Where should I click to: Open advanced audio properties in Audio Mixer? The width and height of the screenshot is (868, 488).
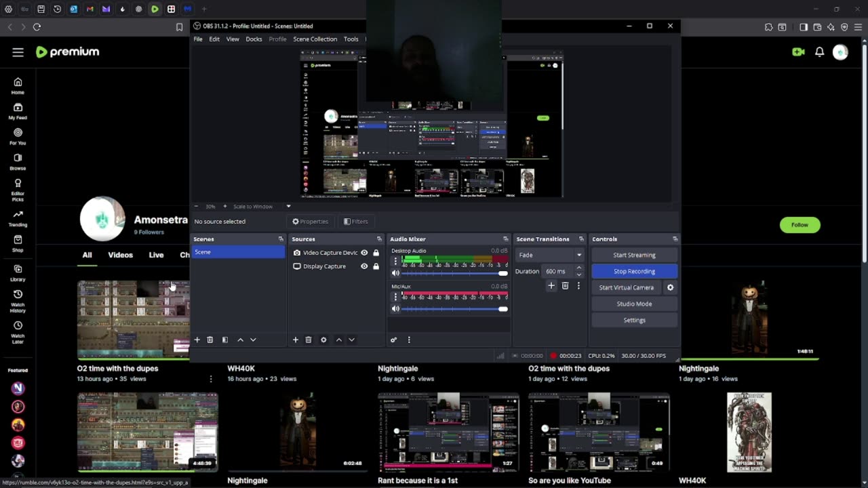(x=393, y=340)
